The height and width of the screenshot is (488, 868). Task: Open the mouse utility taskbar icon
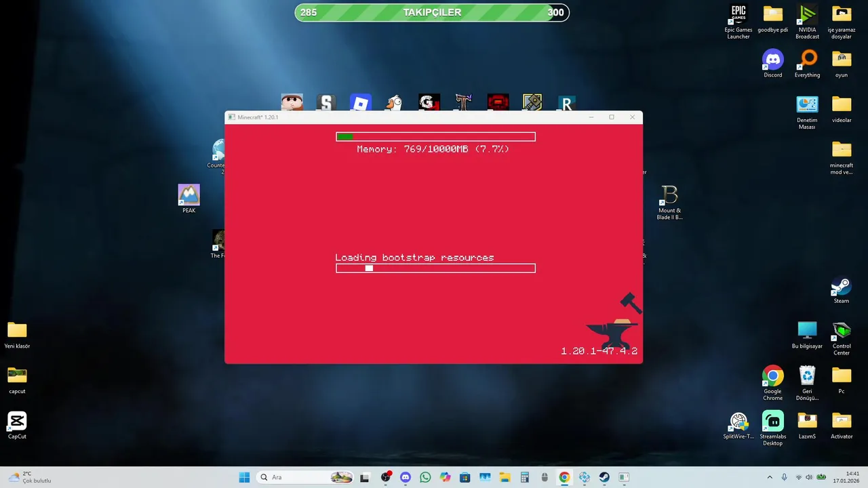tap(545, 477)
